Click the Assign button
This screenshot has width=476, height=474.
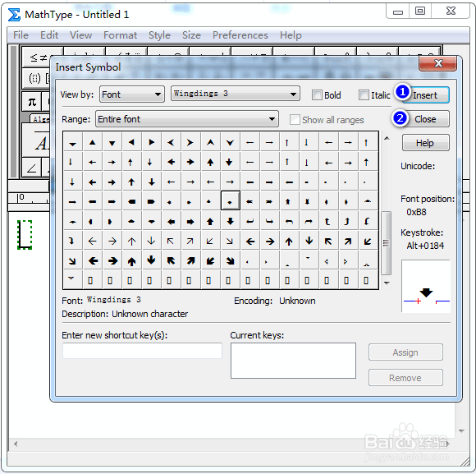tap(405, 352)
